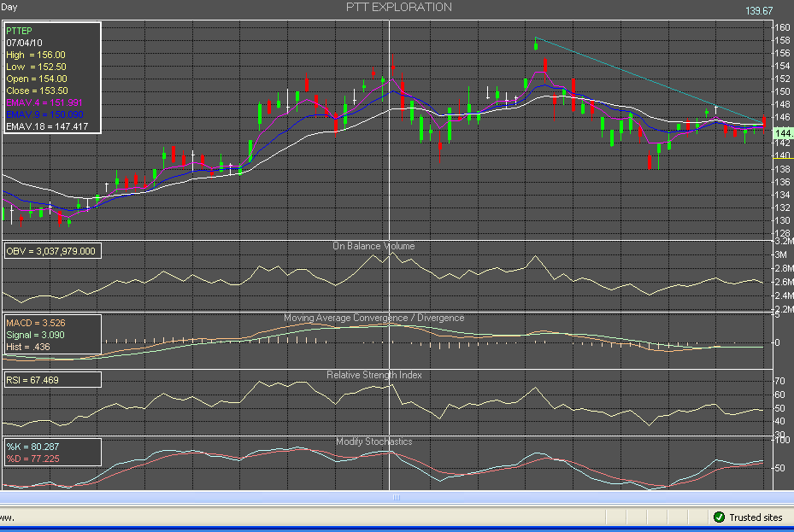Click the Low = 152.50 value
Viewport: 794px width, 532px height.
click(37, 67)
